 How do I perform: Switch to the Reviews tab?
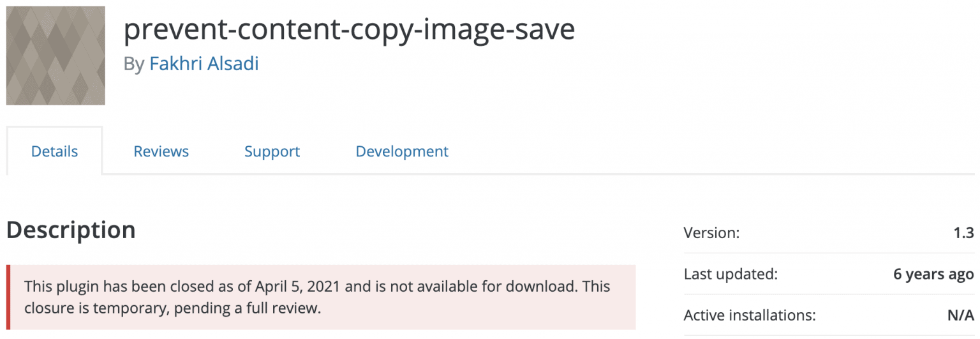click(161, 151)
